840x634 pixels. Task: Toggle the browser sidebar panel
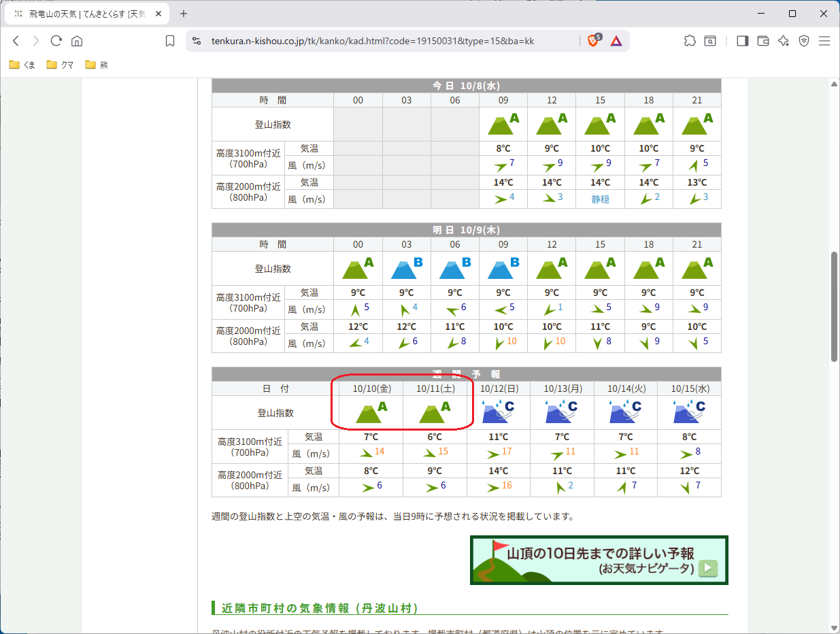[x=743, y=41]
